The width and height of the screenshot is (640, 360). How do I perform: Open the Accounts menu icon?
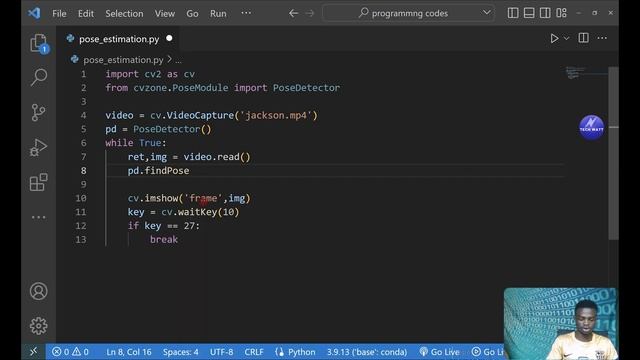[39, 291]
